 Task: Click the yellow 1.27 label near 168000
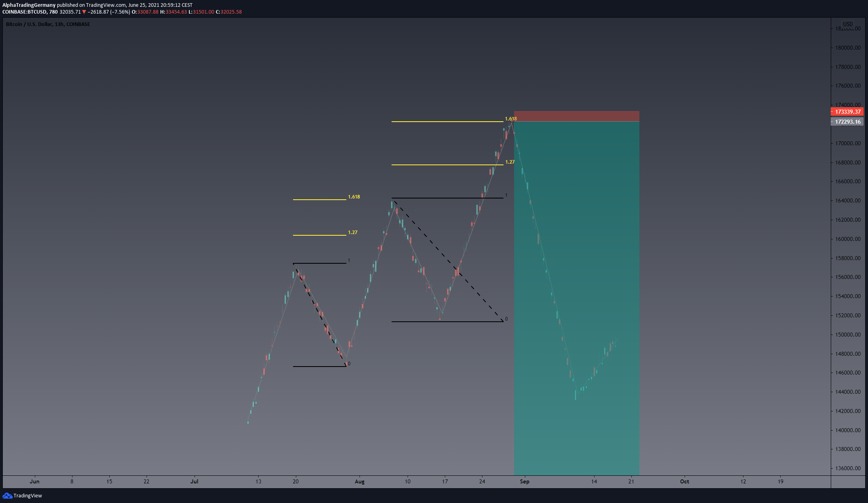[x=510, y=162]
